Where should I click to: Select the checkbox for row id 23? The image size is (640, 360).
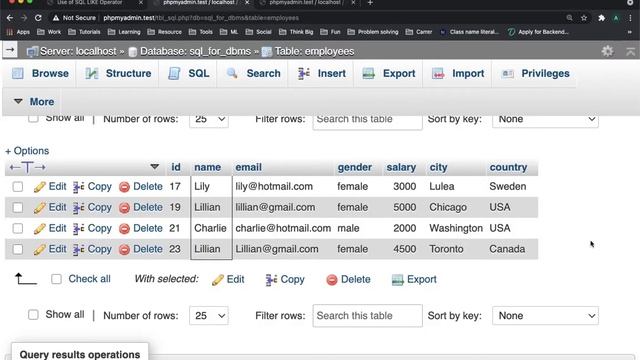pyautogui.click(x=18, y=249)
